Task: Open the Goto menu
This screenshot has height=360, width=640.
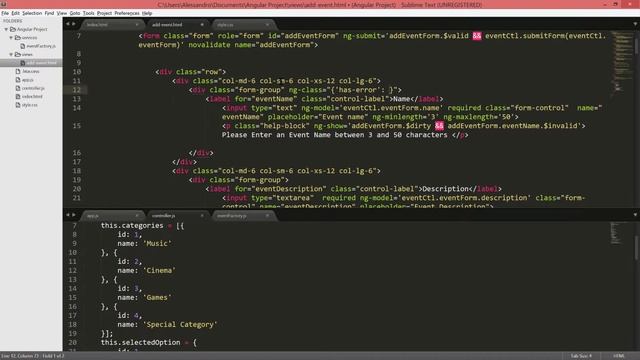Action: (x=75, y=13)
